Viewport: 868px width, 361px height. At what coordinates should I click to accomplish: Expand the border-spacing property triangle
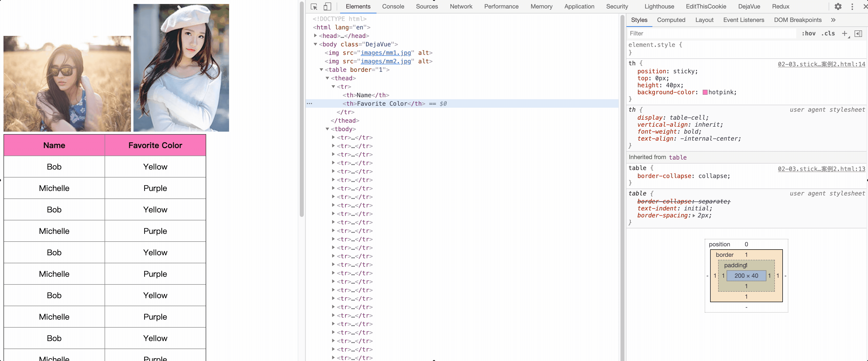694,216
